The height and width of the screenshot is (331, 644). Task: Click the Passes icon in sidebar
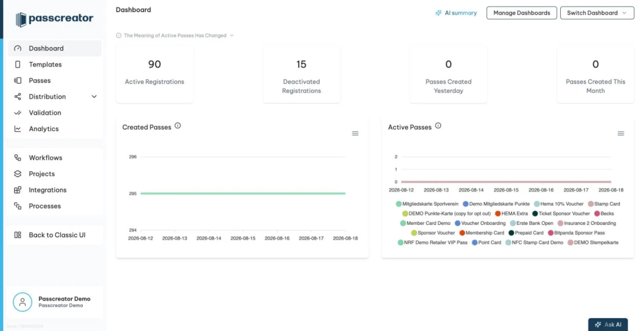tap(18, 80)
